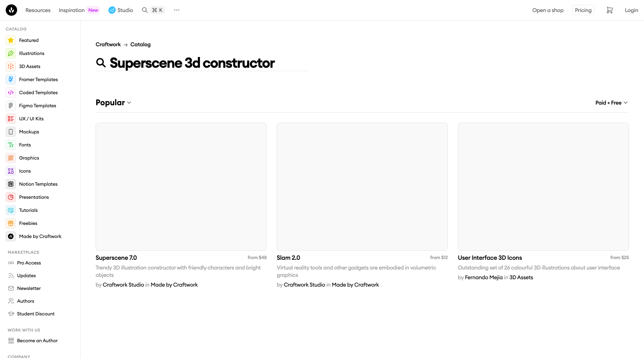Open Figma Templates icon in sidebar
Viewport: 644px width, 358px height.
11,106
